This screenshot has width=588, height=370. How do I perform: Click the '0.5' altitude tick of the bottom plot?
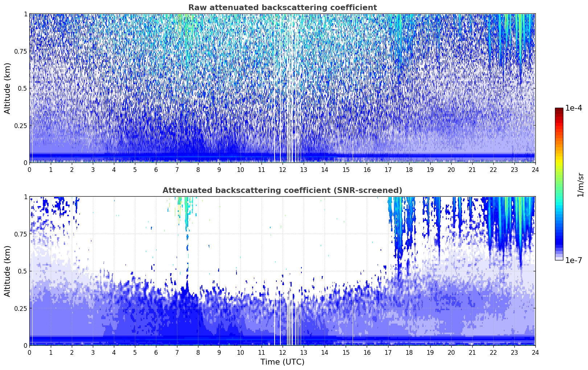coord(22,271)
